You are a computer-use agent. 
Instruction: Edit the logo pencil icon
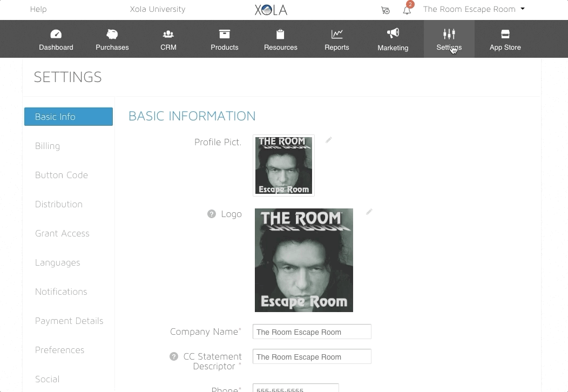tap(369, 212)
